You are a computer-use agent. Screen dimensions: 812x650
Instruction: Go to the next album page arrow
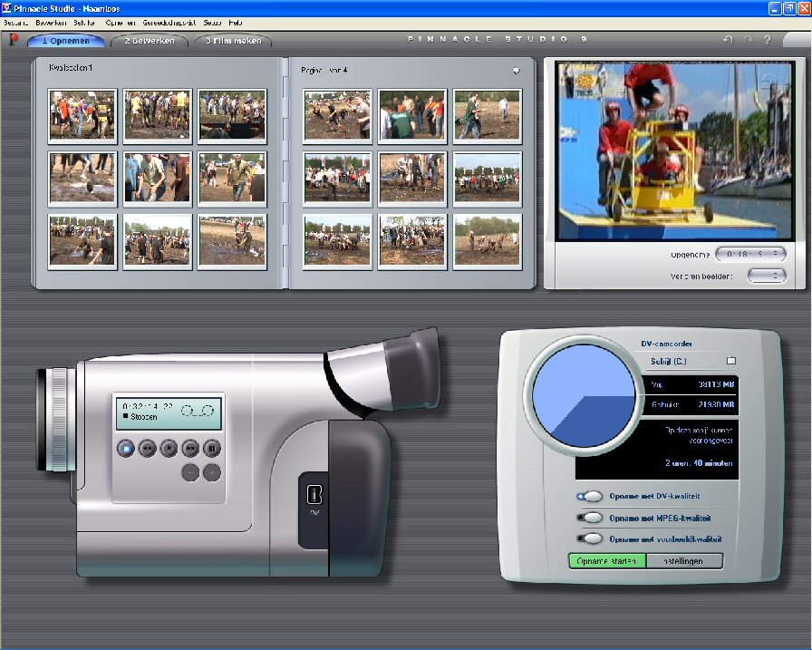(517, 70)
